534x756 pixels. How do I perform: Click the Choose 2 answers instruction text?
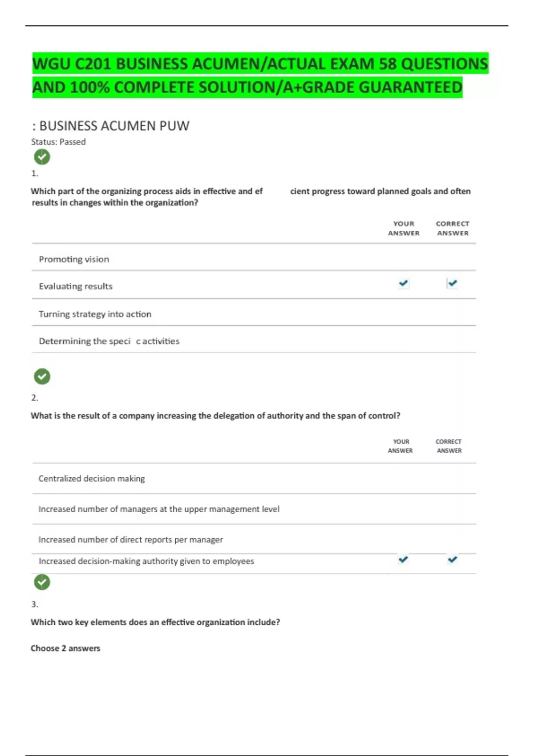pyautogui.click(x=65, y=648)
